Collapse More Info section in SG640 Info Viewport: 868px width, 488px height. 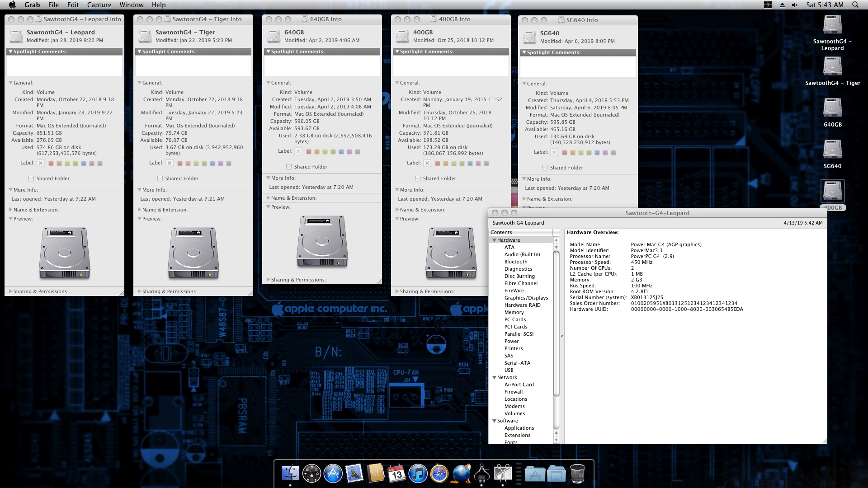(x=524, y=179)
